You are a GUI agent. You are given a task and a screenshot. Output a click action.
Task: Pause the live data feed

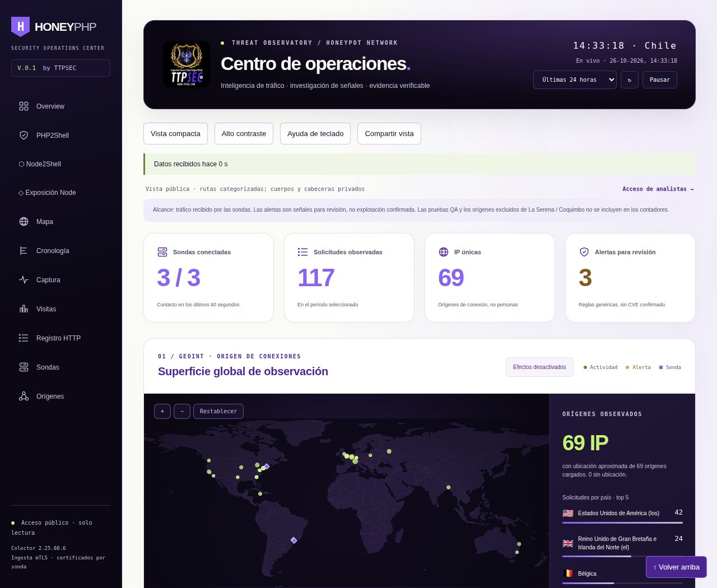[660, 80]
